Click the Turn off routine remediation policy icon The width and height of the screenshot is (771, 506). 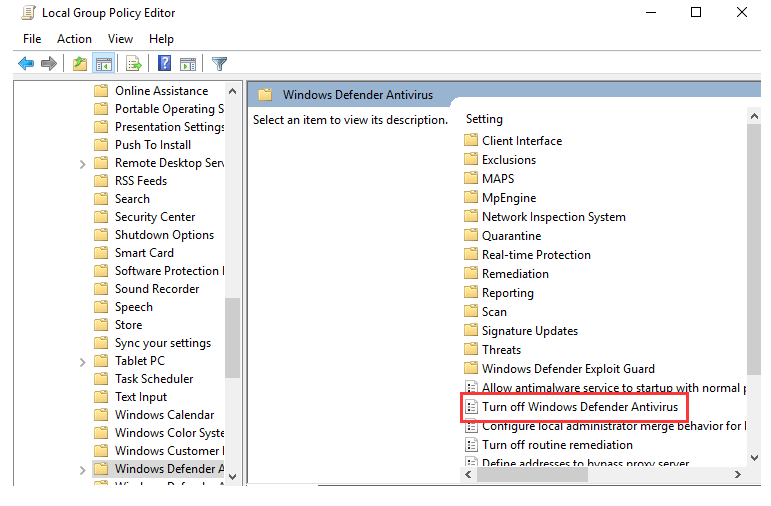click(471, 445)
